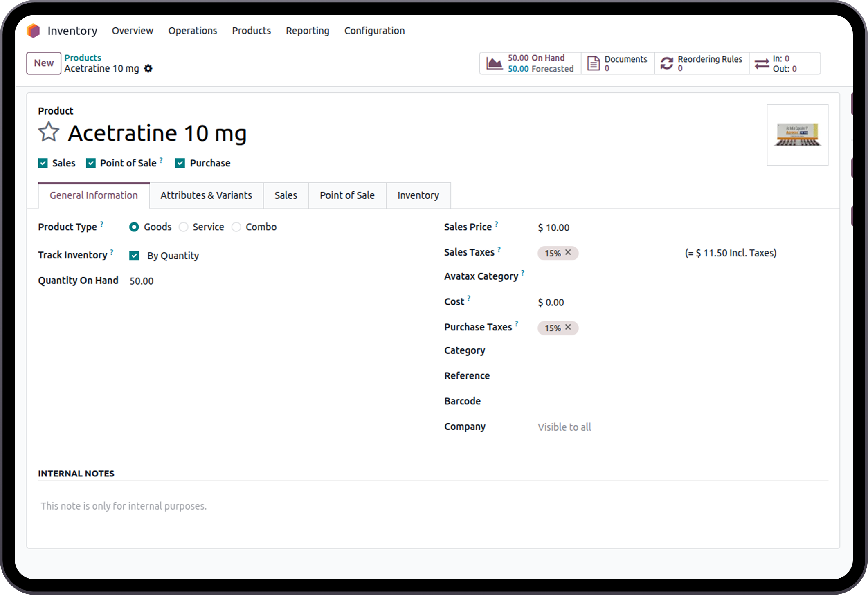This screenshot has width=868, height=595.
Task: Select the Goods product type
Action: [134, 227]
